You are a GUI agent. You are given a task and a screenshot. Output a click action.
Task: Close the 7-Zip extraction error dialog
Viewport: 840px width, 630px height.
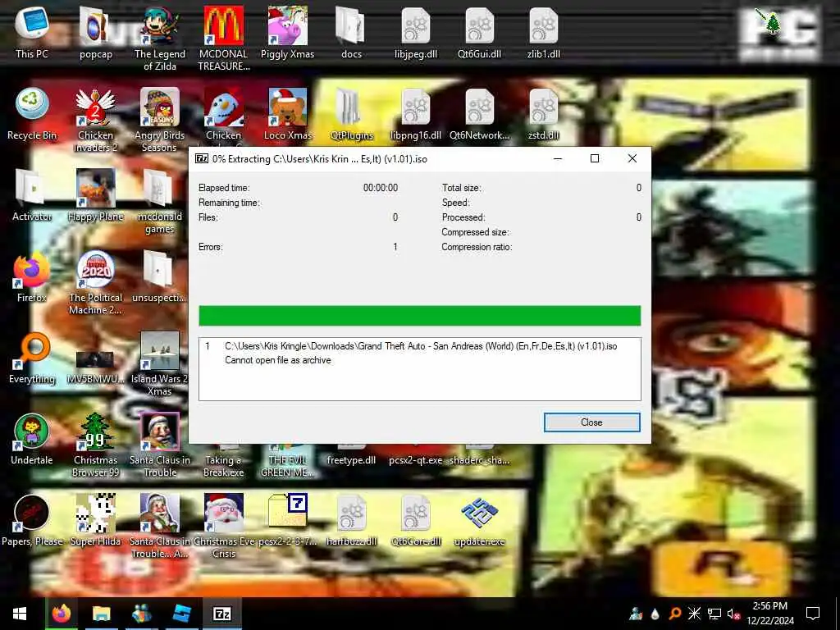coord(591,422)
